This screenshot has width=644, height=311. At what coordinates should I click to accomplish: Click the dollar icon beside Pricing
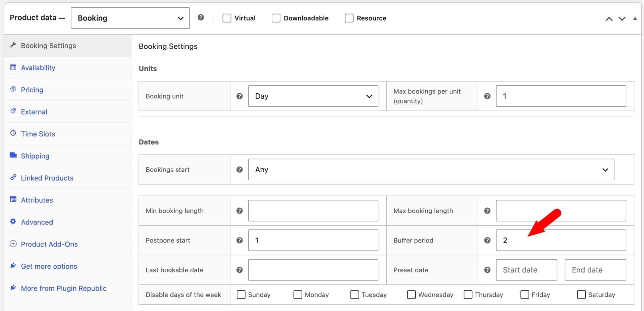(x=13, y=89)
